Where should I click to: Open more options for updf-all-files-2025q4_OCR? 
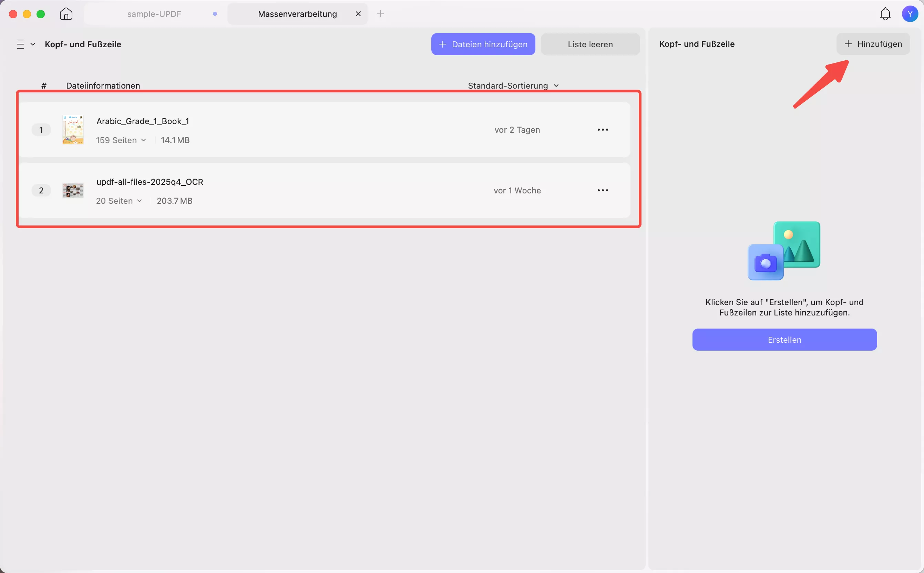point(603,190)
